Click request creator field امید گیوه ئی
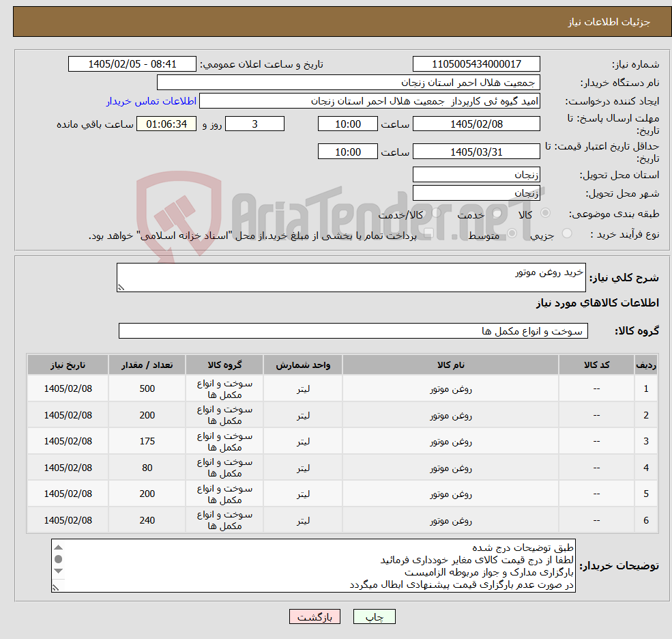 369,101
